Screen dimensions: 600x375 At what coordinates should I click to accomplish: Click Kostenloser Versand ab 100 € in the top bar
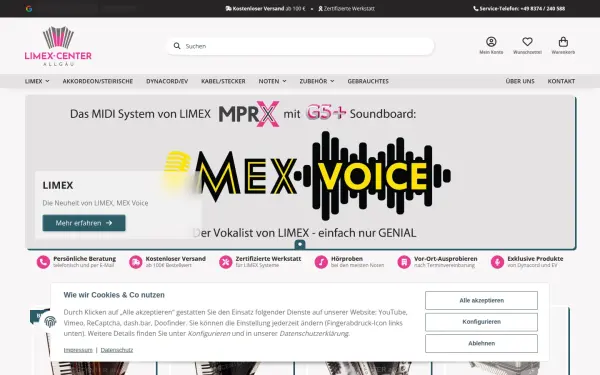tap(265, 8)
